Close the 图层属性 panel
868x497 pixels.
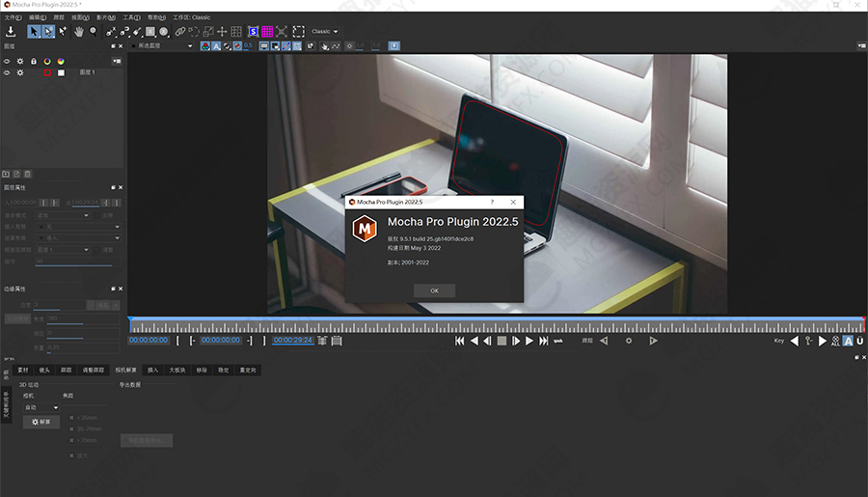click(121, 188)
